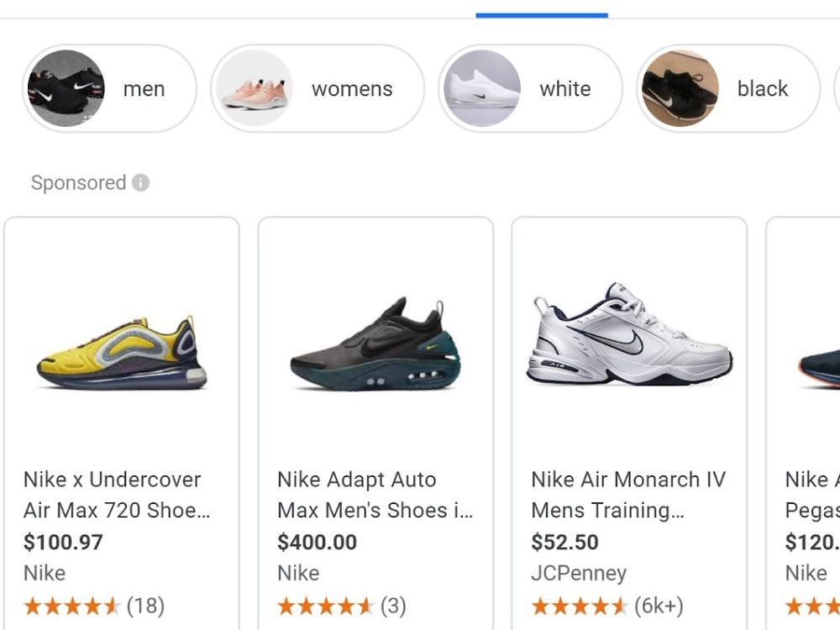The image size is (840, 630).
Task: Filter results by black color
Action: 728,88
